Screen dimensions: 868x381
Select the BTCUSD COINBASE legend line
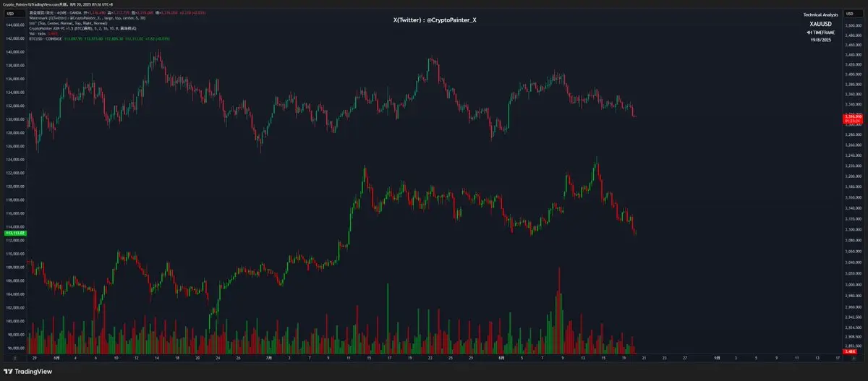pyautogui.click(x=99, y=38)
